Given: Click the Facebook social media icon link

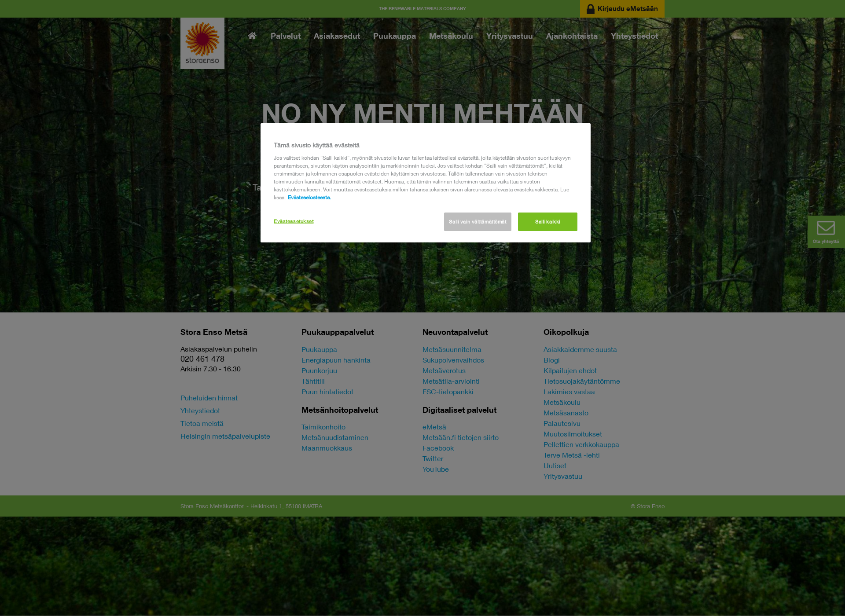Looking at the screenshot, I should pyautogui.click(x=437, y=447).
